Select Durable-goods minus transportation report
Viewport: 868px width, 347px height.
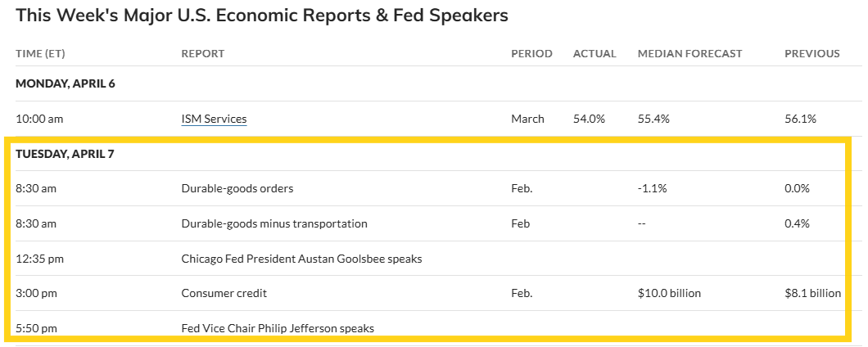[274, 223]
